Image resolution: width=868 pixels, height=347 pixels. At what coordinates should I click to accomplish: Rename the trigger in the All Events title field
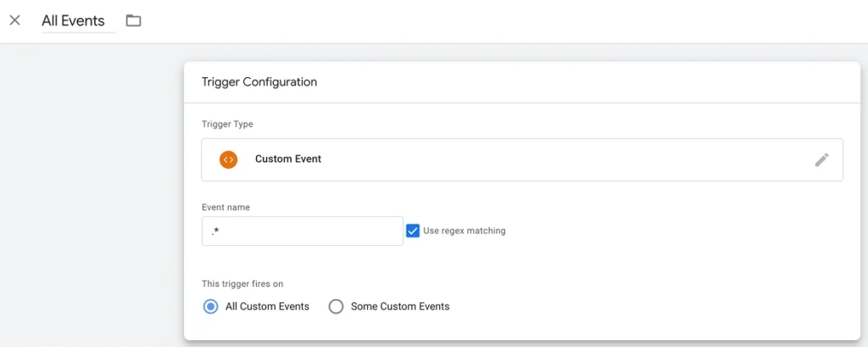click(x=78, y=21)
